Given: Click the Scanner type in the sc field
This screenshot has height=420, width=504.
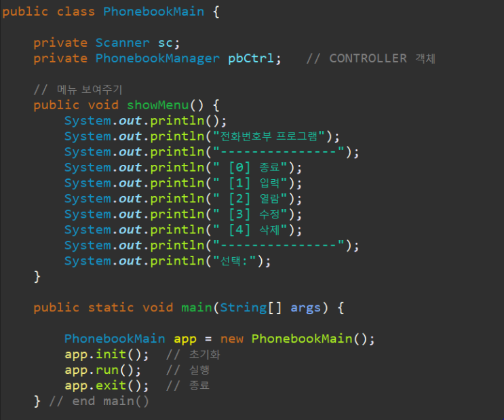Looking at the screenshot, I should (x=123, y=43).
